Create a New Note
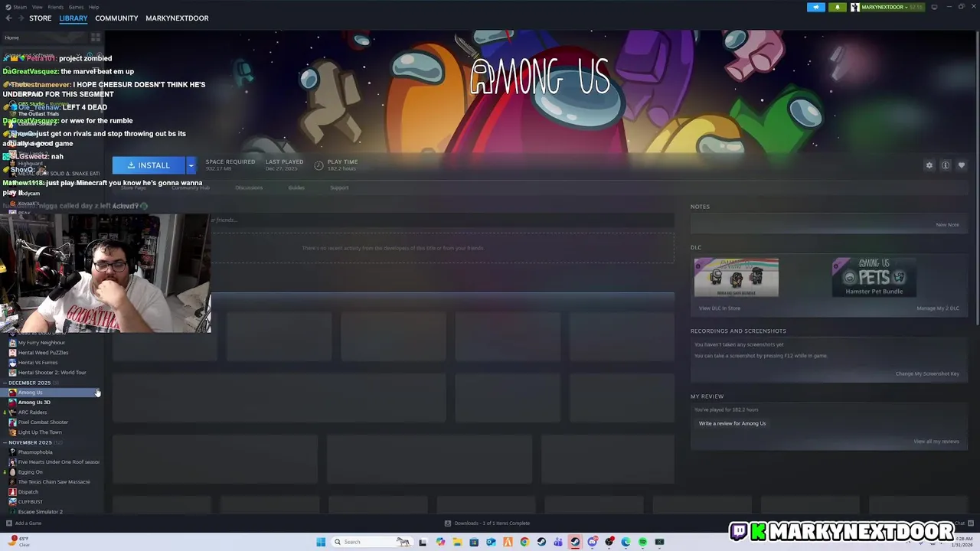The width and height of the screenshot is (980, 551). click(x=947, y=225)
